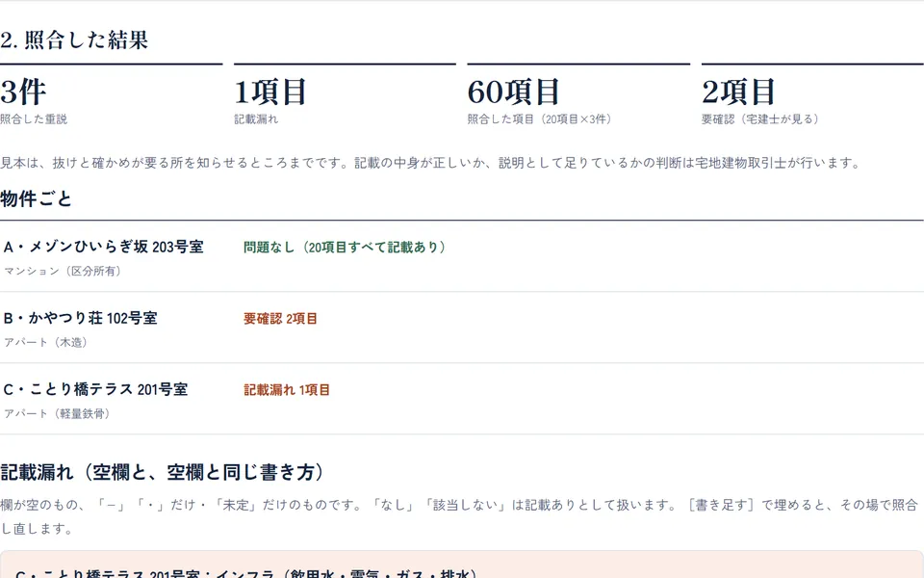Click the '要確認（宅建士が見る）' label
This screenshot has height=578, width=924.
pyautogui.click(x=762, y=119)
